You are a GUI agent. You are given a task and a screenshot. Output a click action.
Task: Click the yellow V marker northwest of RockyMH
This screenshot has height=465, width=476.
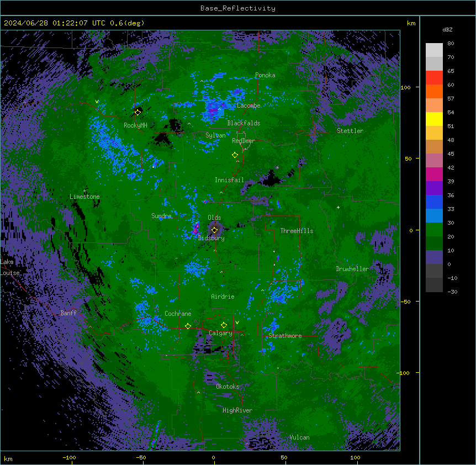pyautogui.click(x=97, y=102)
